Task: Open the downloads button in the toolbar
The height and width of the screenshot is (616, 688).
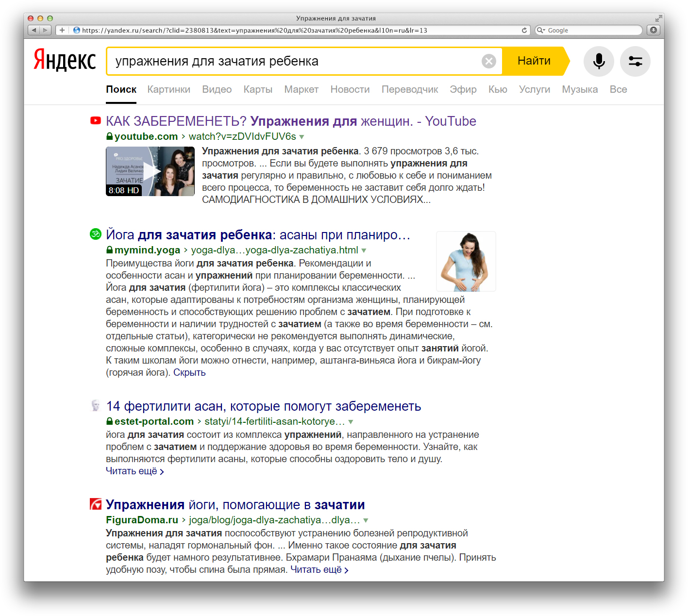Action: (654, 30)
